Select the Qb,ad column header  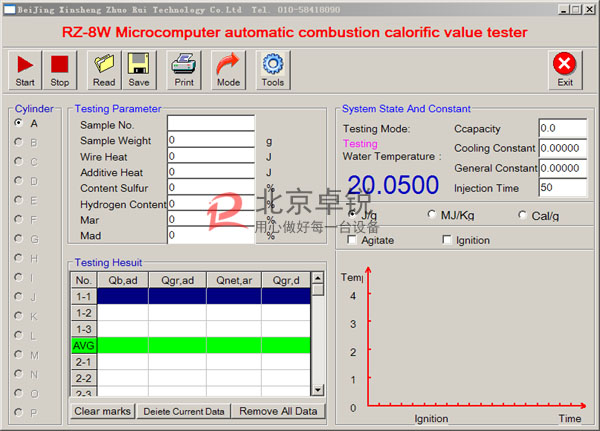tap(123, 280)
